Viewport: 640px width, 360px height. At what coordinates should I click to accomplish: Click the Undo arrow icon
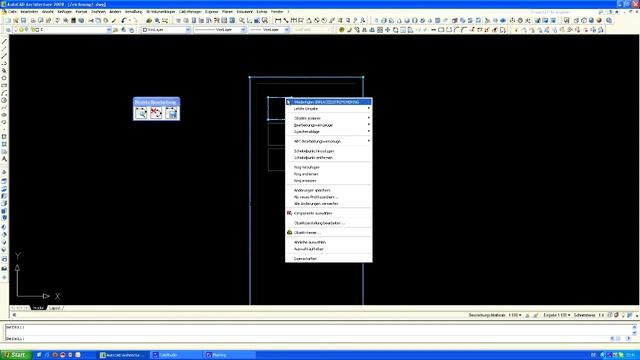124,20
